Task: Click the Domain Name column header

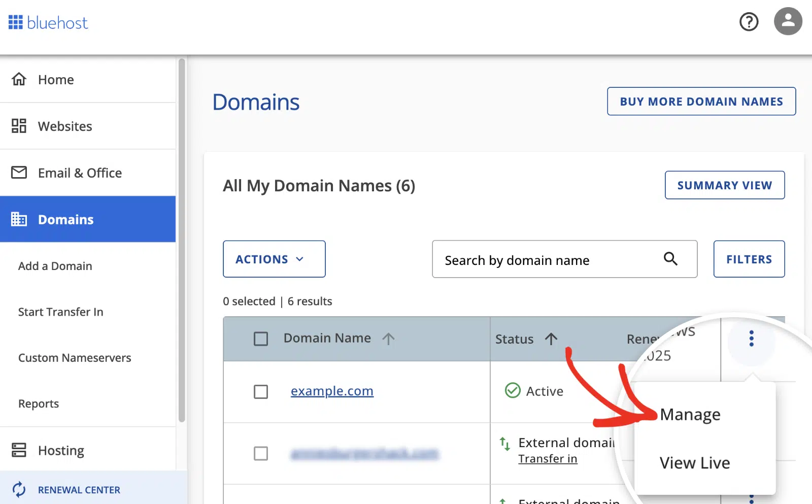Action: pyautogui.click(x=327, y=338)
